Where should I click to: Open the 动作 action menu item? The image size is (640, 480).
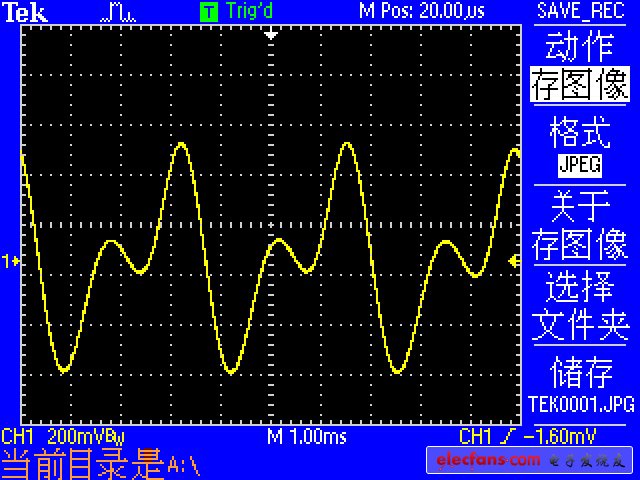pyautogui.click(x=580, y=46)
